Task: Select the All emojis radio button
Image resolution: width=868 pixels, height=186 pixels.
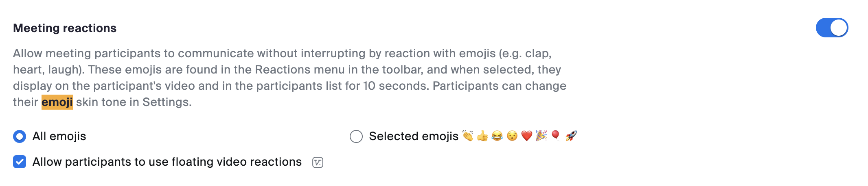Action: [20, 136]
